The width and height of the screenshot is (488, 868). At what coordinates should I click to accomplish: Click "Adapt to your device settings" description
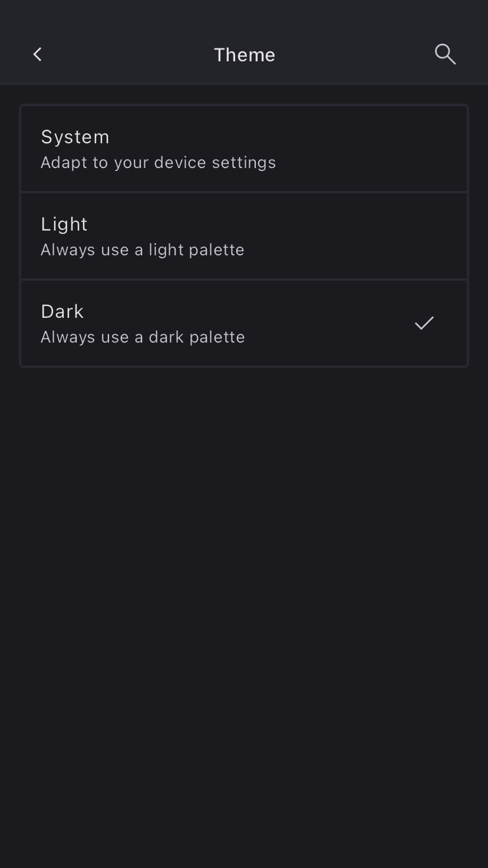[158, 163]
